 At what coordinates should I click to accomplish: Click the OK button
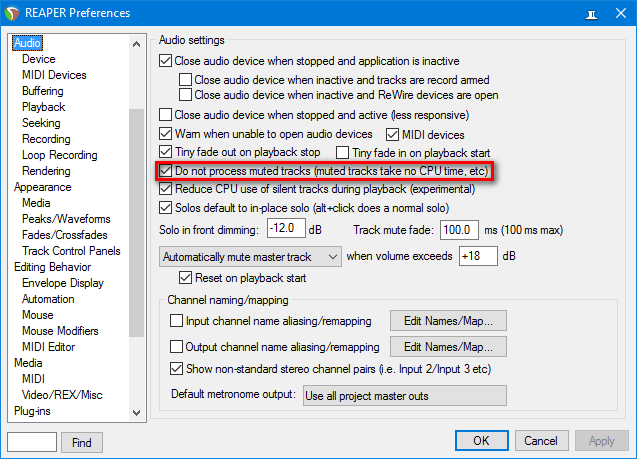tap(481, 441)
